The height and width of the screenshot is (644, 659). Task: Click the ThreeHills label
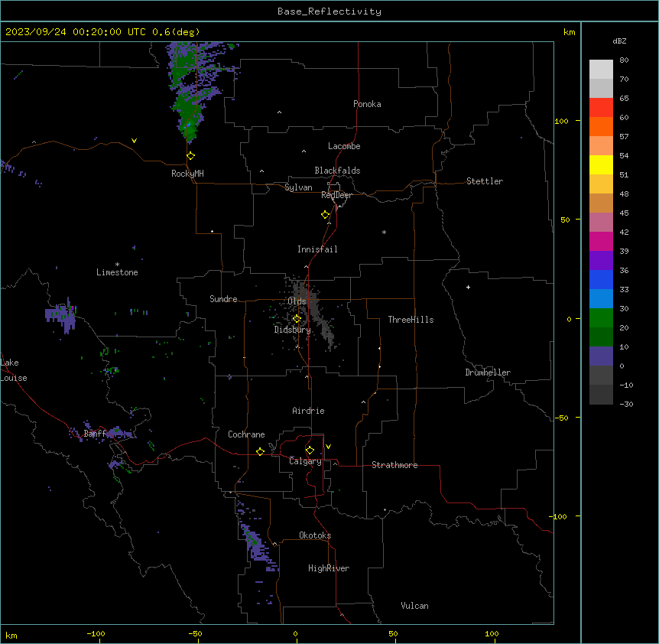(x=411, y=320)
